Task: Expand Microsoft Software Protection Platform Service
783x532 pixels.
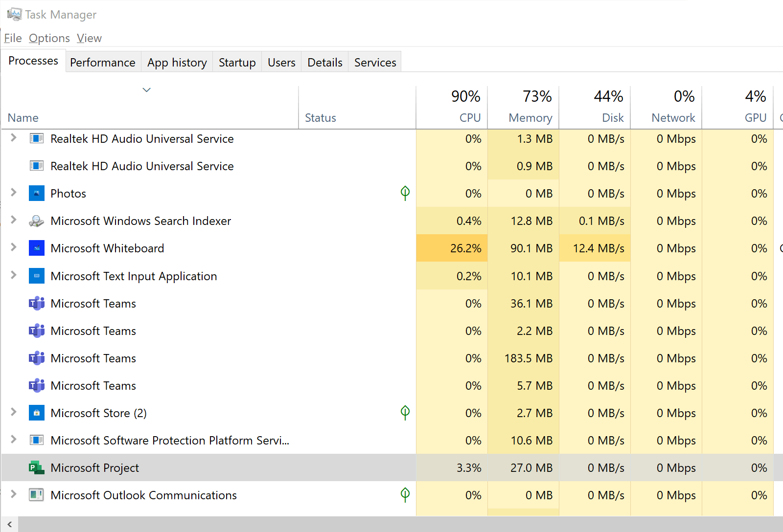Action: pos(14,440)
